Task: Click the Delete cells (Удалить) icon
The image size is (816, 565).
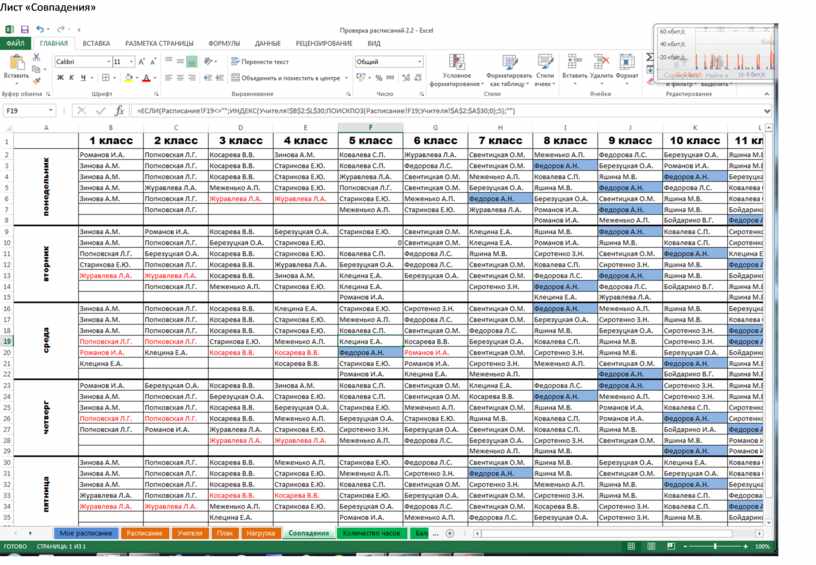Action: coord(601,62)
